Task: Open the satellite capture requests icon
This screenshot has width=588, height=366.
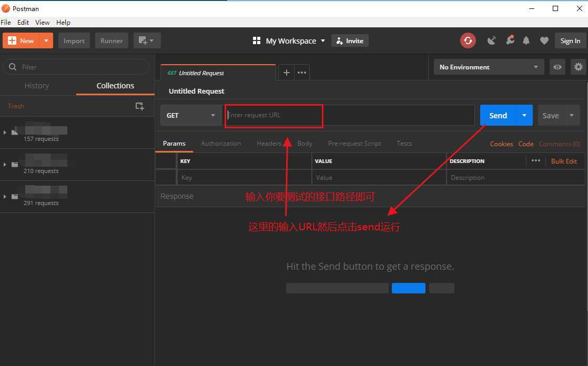Action: pyautogui.click(x=492, y=40)
